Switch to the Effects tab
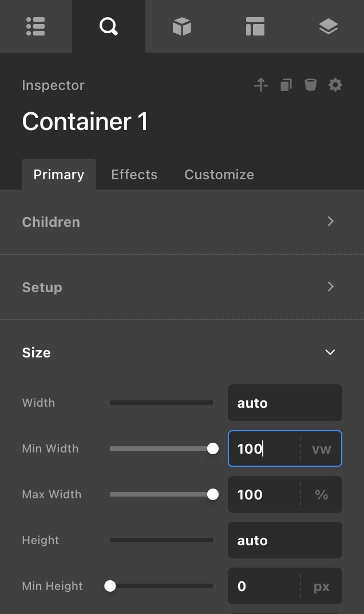Screen dimensions: 364x614 134,175
